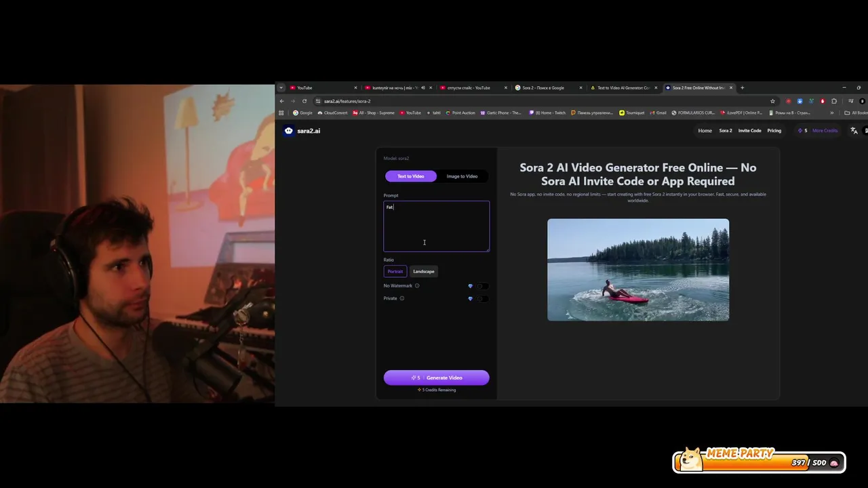Open the FORMULARIOS CUR bookmark

[693, 113]
